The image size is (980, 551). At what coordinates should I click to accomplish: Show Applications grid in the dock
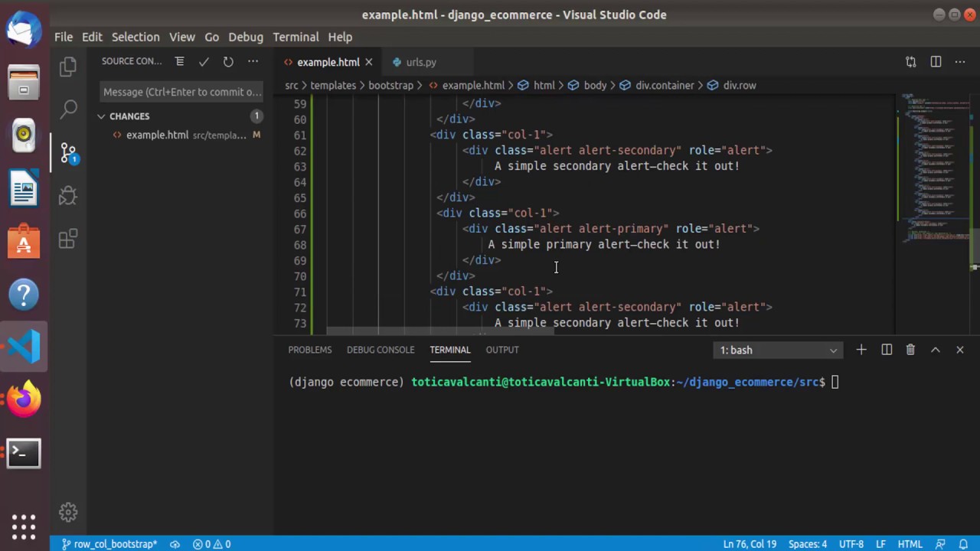(x=24, y=527)
